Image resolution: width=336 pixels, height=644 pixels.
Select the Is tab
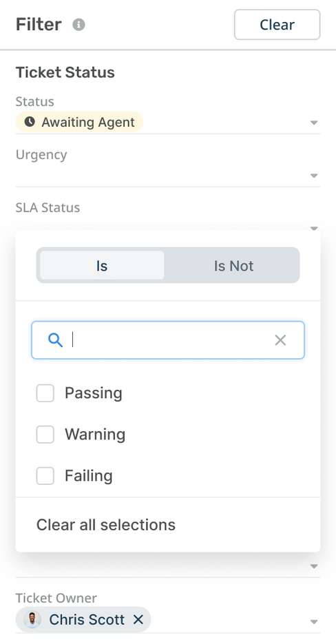102,265
